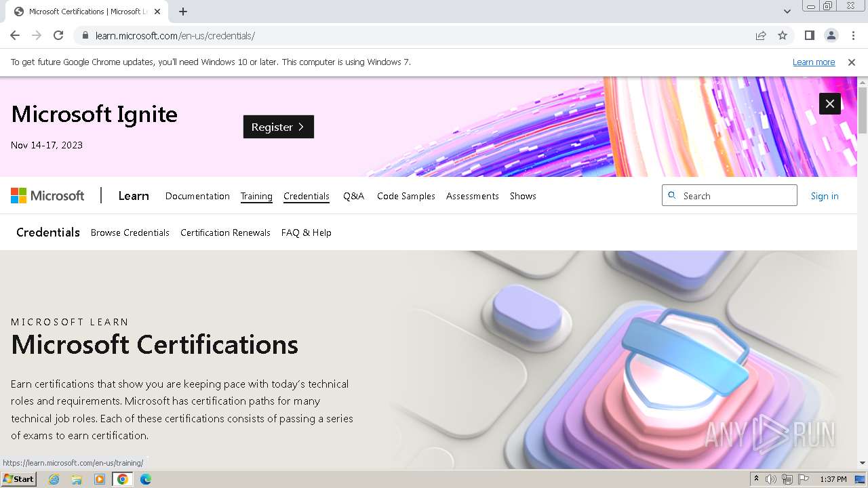
Task: Open the Documentation menu item
Action: click(x=197, y=196)
